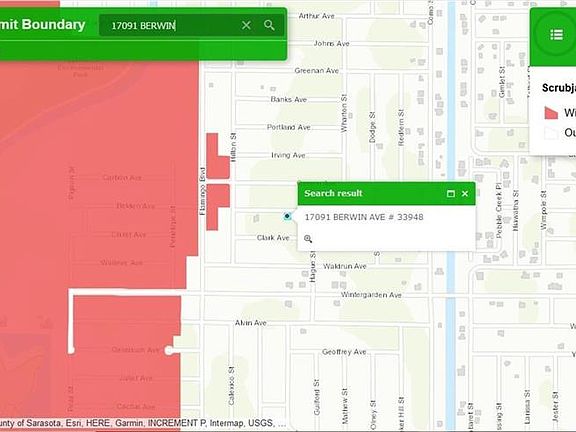The image size is (576, 432).
Task: Click the Johns Ave label
Action: [331, 43]
